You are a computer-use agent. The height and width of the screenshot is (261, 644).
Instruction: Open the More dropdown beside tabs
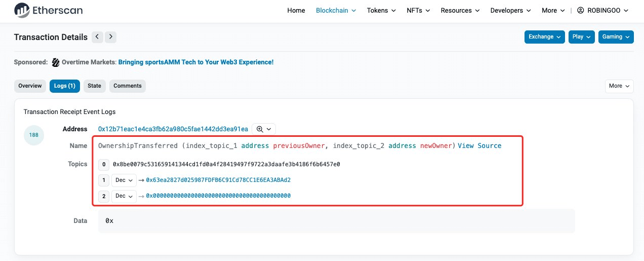[619, 86]
